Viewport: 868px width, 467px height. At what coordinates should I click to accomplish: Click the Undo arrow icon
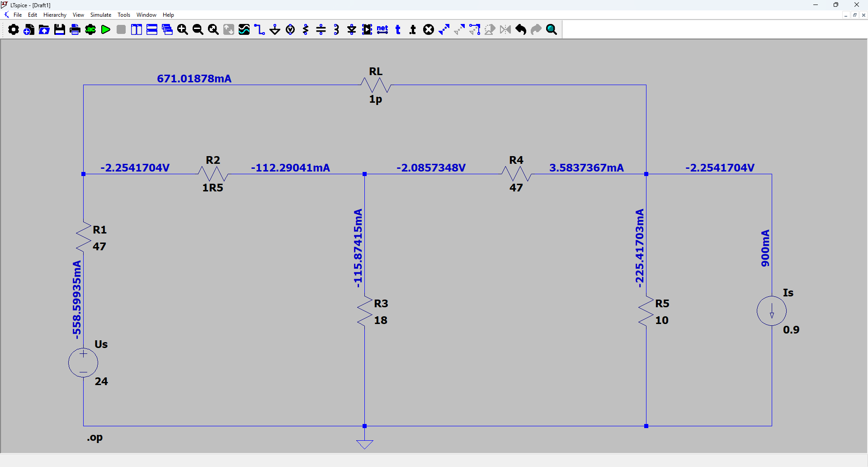pos(521,30)
